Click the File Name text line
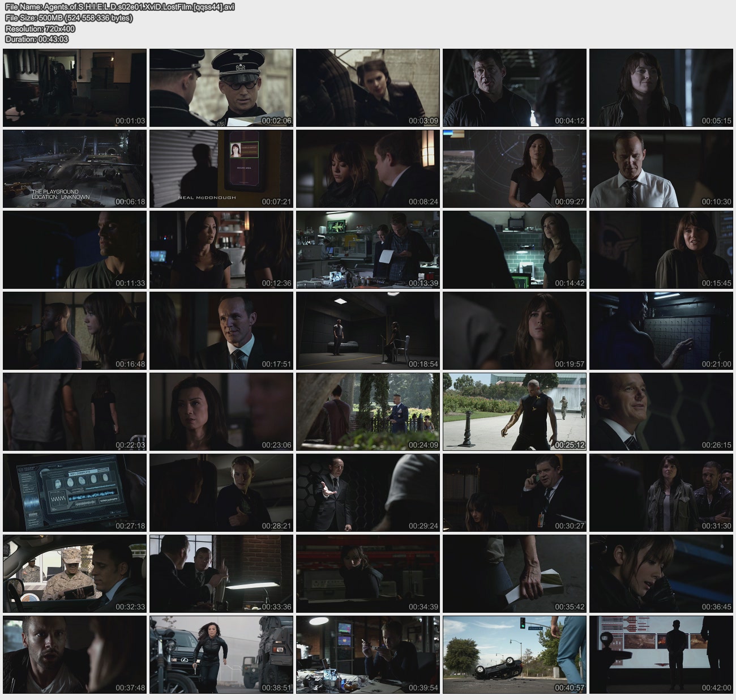 coord(119,7)
